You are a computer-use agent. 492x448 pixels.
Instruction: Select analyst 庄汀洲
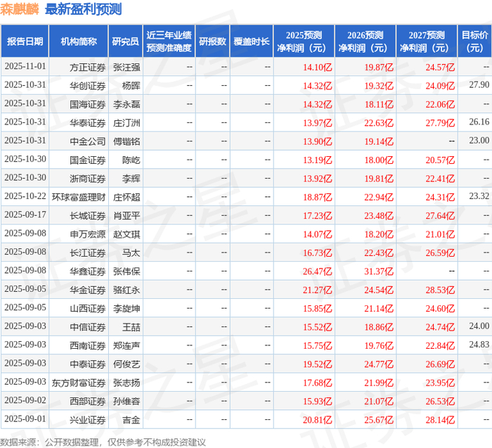coord(127,123)
